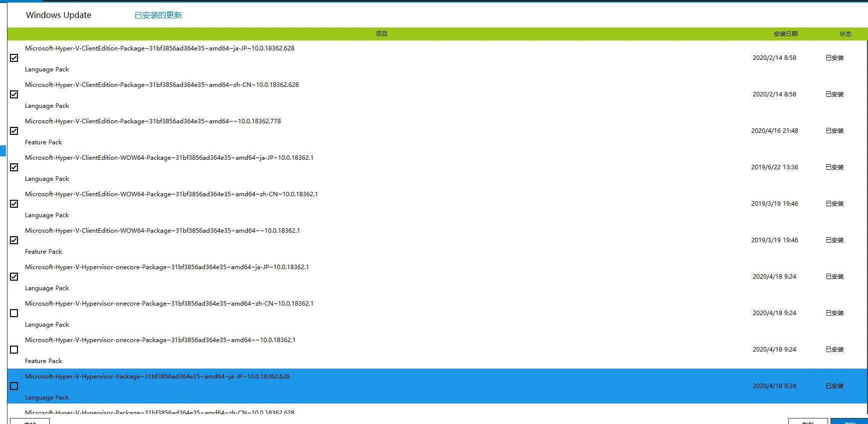
Task: Click the 已安装 status of ClientEdition-Package 10.0.18362.778
Action: pos(835,131)
